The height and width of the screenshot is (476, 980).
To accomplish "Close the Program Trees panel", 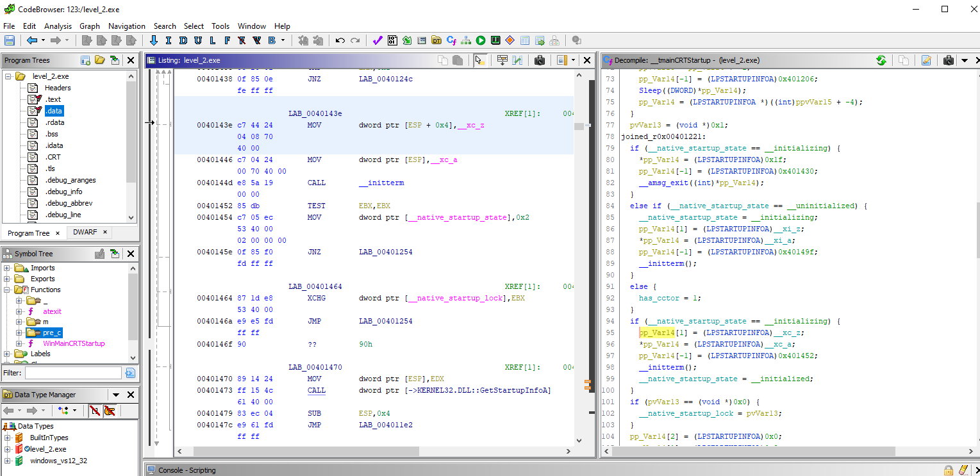I will 131,60.
